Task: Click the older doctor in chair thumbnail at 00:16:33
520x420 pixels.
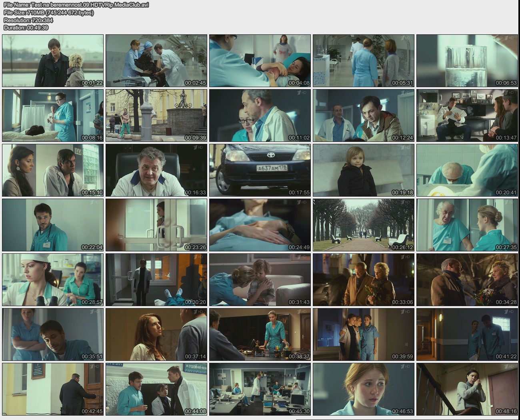Action: (x=156, y=170)
